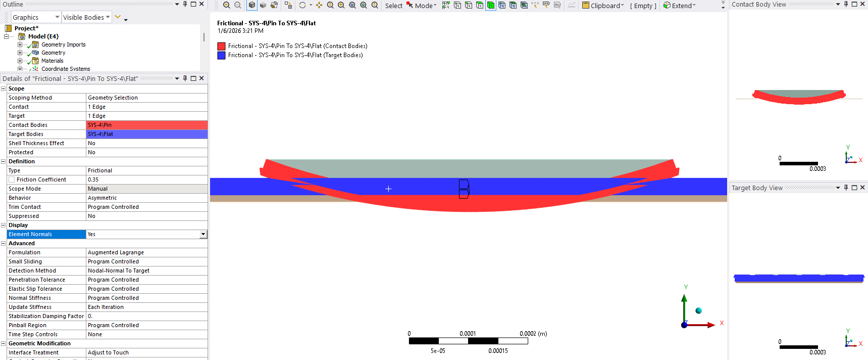Click the red Contact Bodies legend swatch

[x=221, y=46]
